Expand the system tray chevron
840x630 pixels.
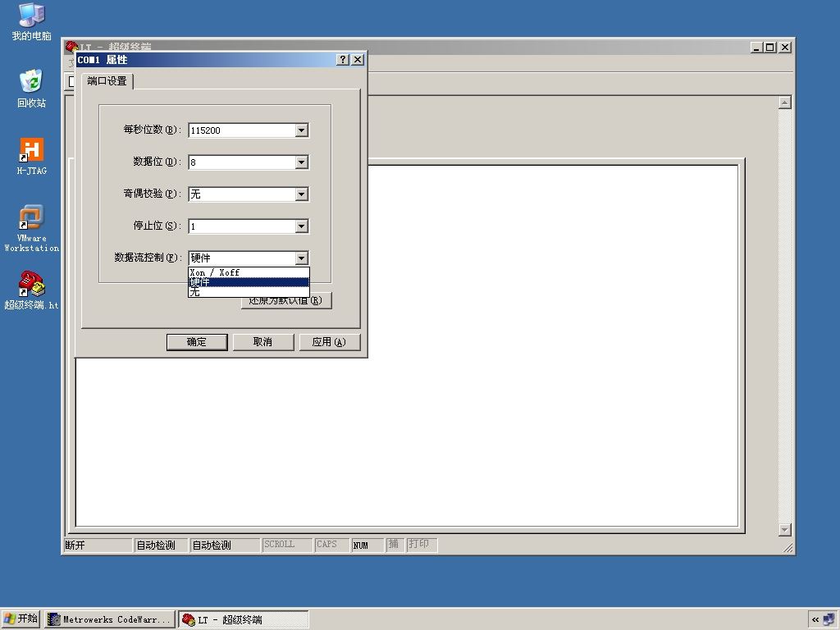(x=815, y=619)
